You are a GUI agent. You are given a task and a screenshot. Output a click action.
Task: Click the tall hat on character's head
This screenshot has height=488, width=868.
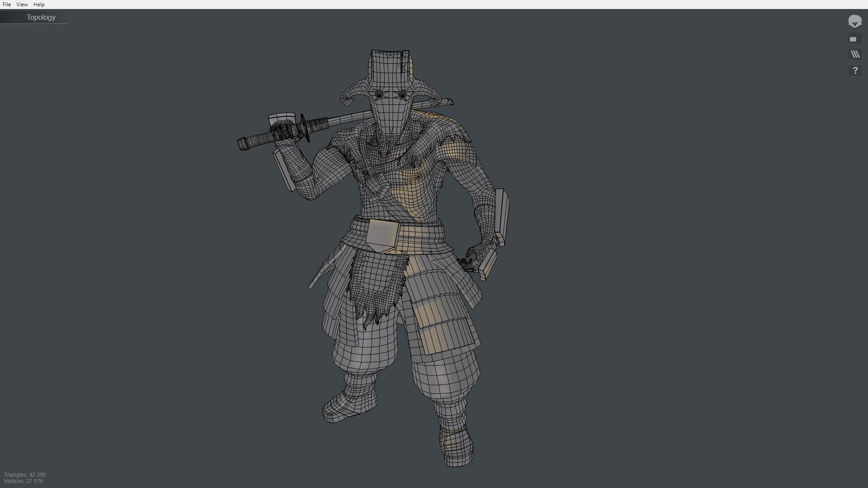390,68
